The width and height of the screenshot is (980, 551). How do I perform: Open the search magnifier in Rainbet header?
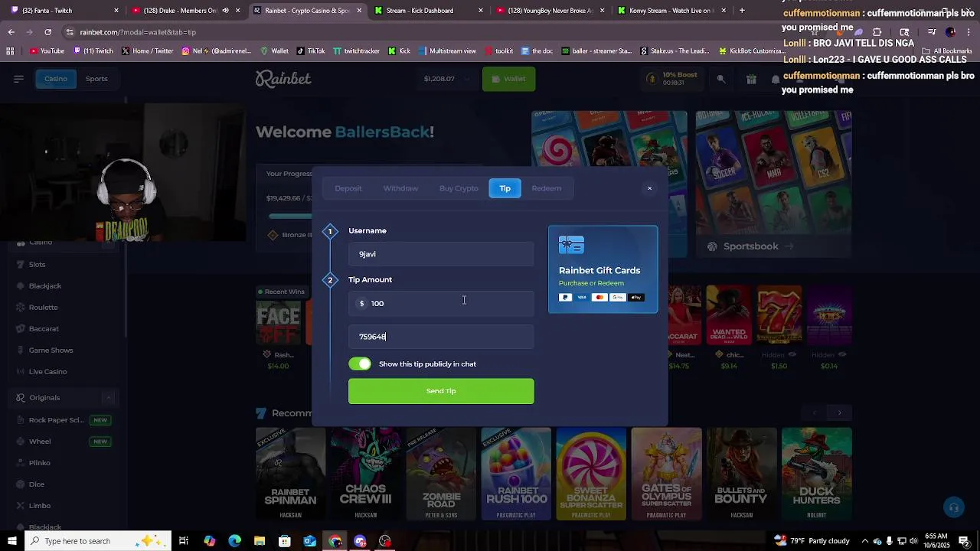[720, 79]
